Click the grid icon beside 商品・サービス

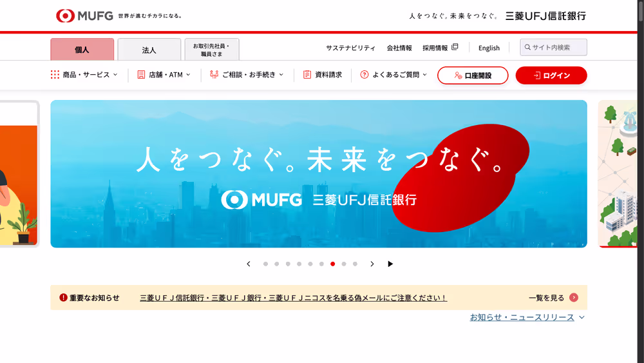point(55,75)
